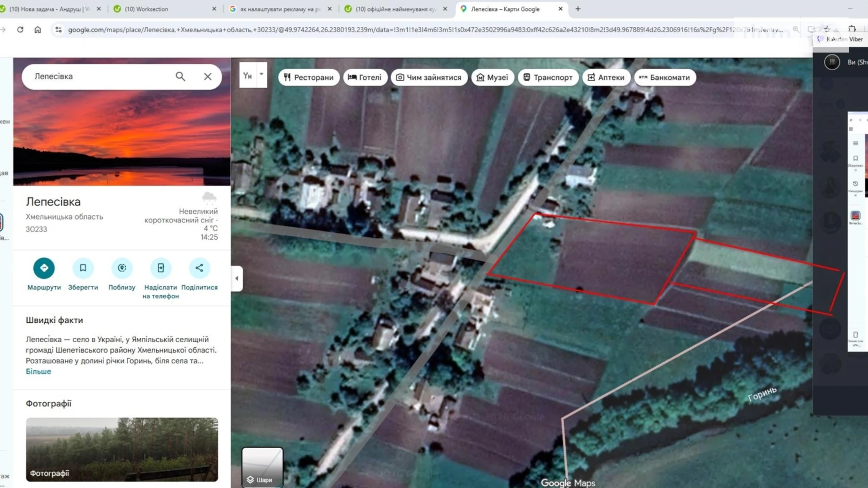Screen dimensions: 868x488
Task: Save place with Зберегти icon
Action: pos(83,268)
